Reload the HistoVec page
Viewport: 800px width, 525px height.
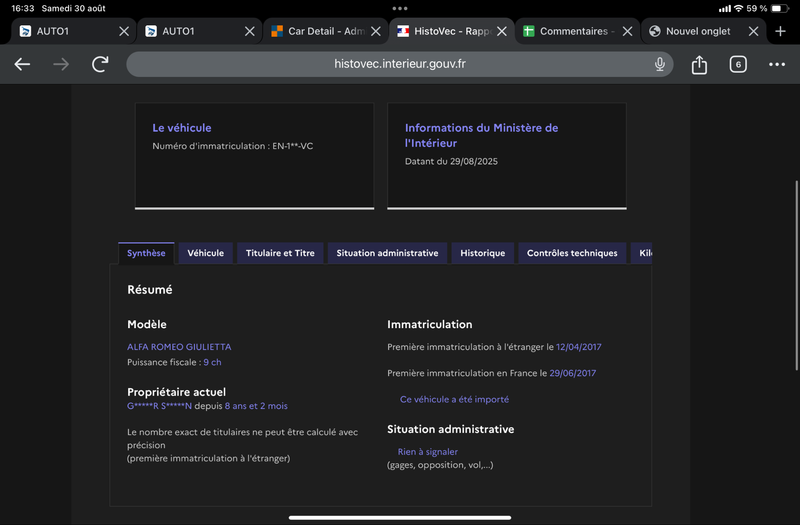click(x=100, y=64)
